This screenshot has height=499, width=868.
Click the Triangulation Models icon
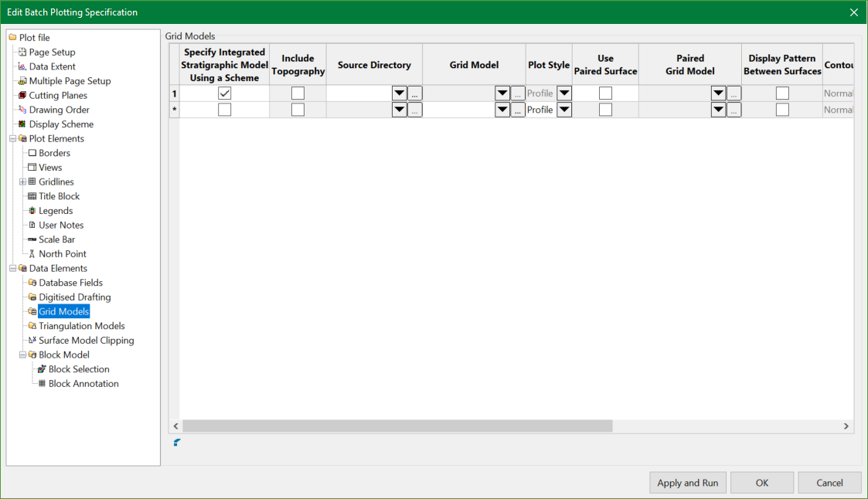point(32,325)
